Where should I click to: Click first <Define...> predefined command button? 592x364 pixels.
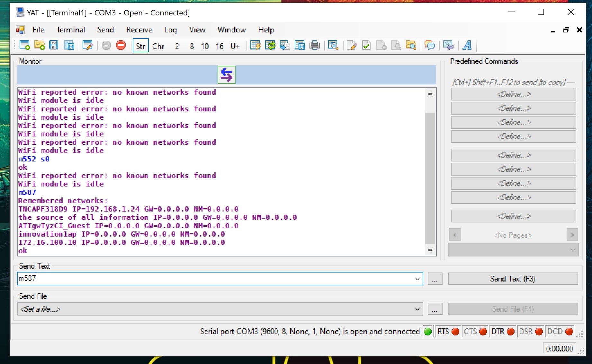(513, 94)
